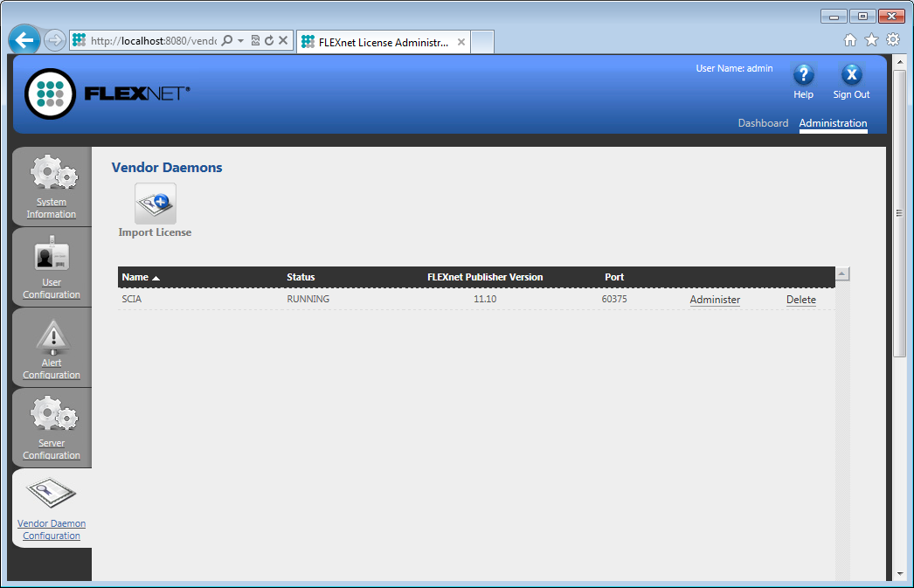Switch to the Administration tab
The height and width of the screenshot is (588, 914).
tap(833, 123)
